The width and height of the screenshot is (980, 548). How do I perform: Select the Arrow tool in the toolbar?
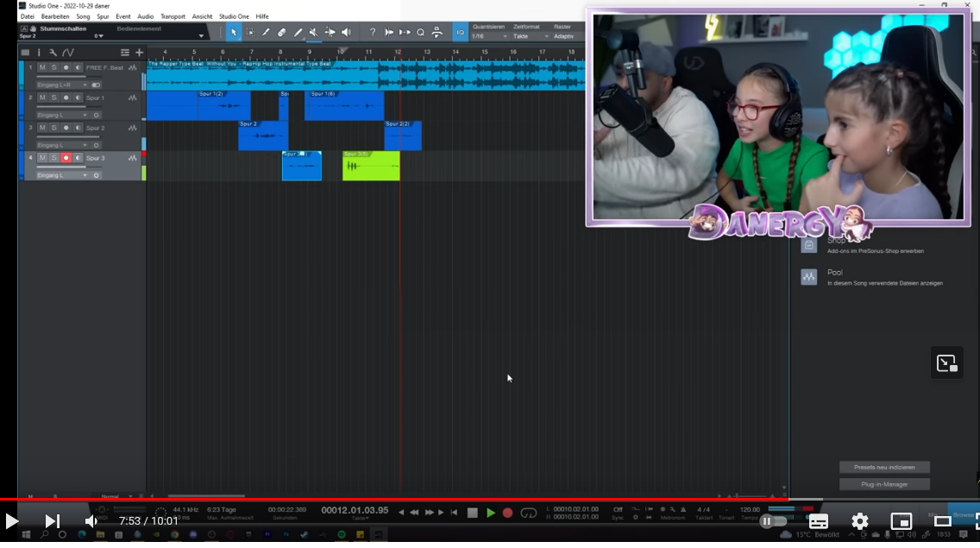(x=235, y=32)
